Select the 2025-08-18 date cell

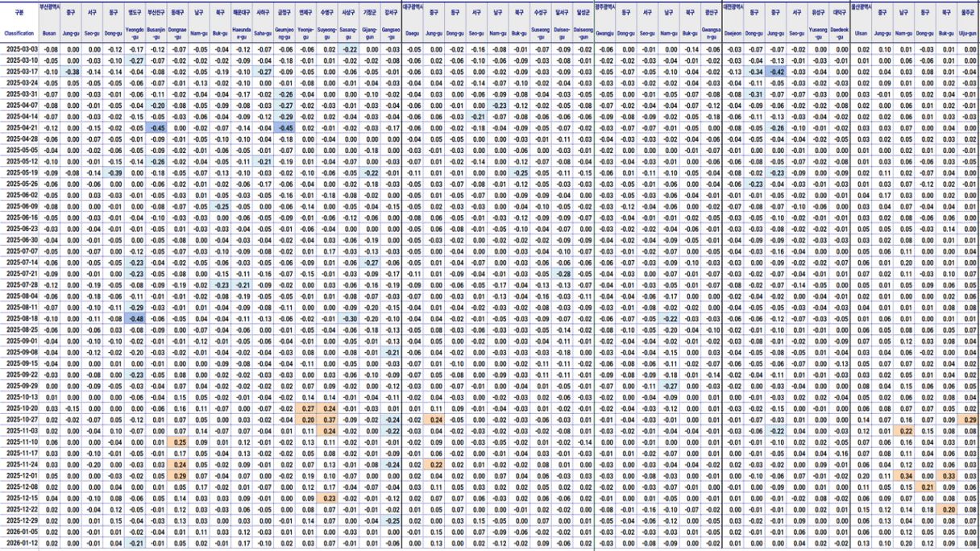click(19, 318)
